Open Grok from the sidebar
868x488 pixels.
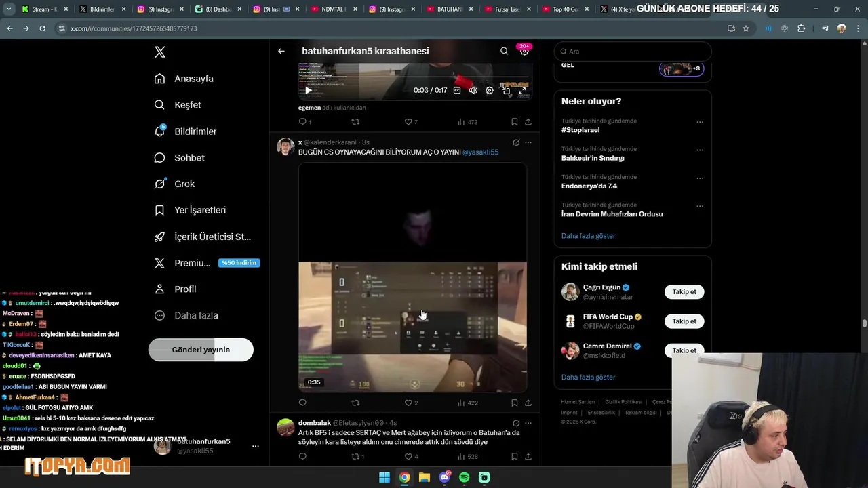pyautogui.click(x=174, y=184)
